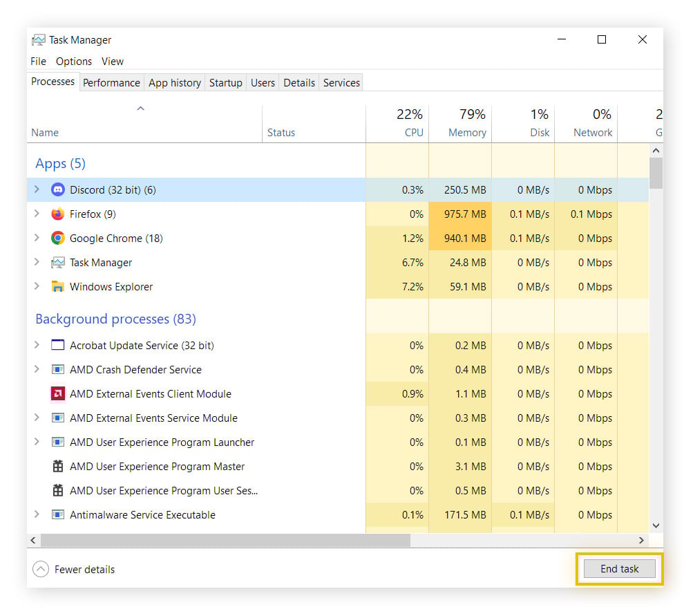Viewport: 693px width, 616px height.
Task: Click the Firefox icon in the process list
Action: click(x=57, y=214)
